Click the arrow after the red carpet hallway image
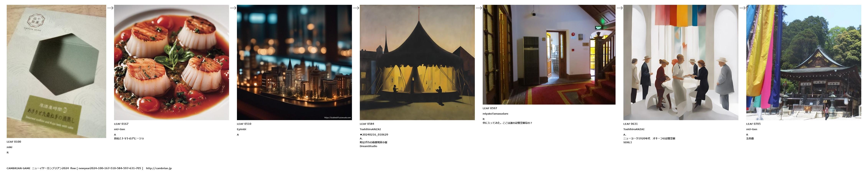 click(x=619, y=8)
